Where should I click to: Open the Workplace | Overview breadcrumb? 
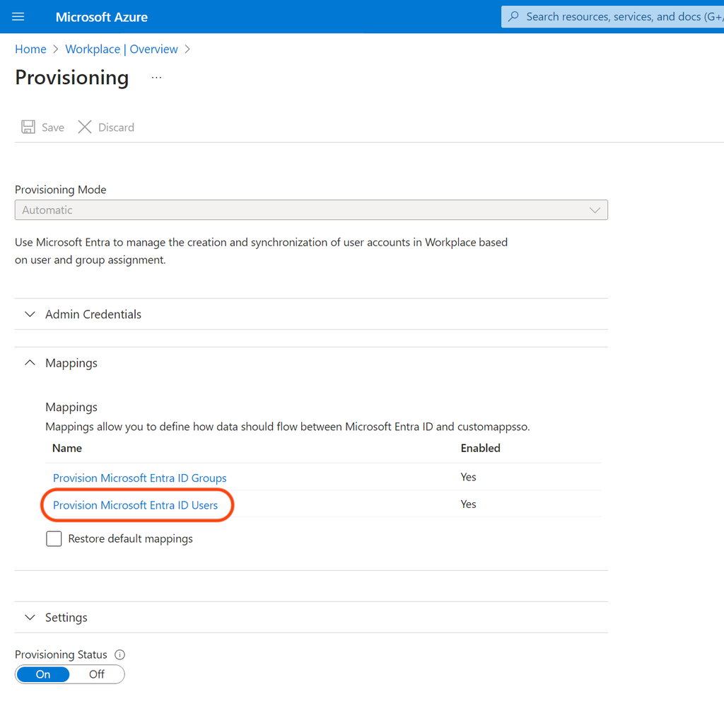(122, 50)
